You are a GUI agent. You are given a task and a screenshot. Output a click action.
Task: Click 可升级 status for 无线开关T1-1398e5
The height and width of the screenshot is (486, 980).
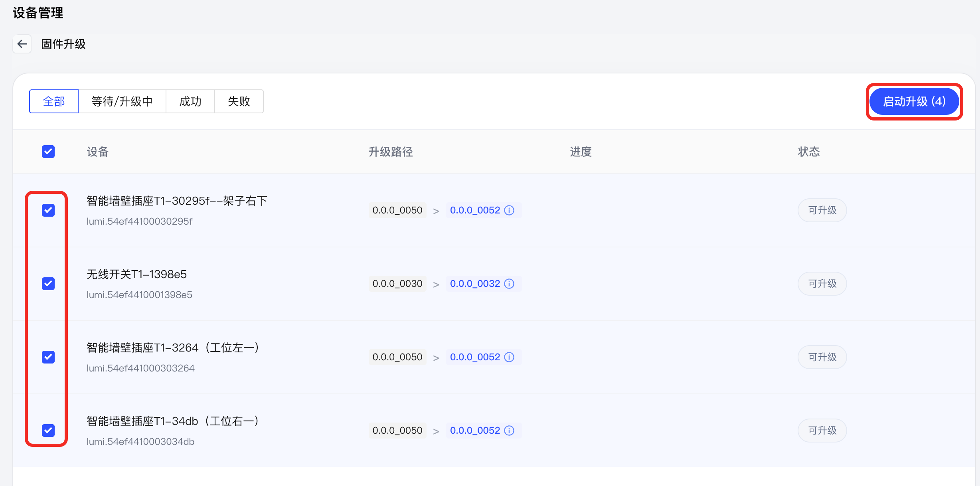click(822, 284)
